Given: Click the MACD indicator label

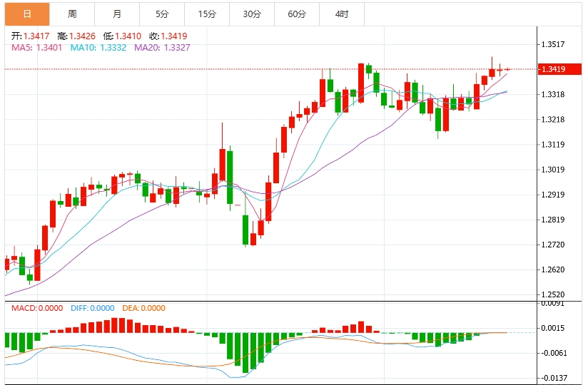Looking at the screenshot, I should pos(36,308).
